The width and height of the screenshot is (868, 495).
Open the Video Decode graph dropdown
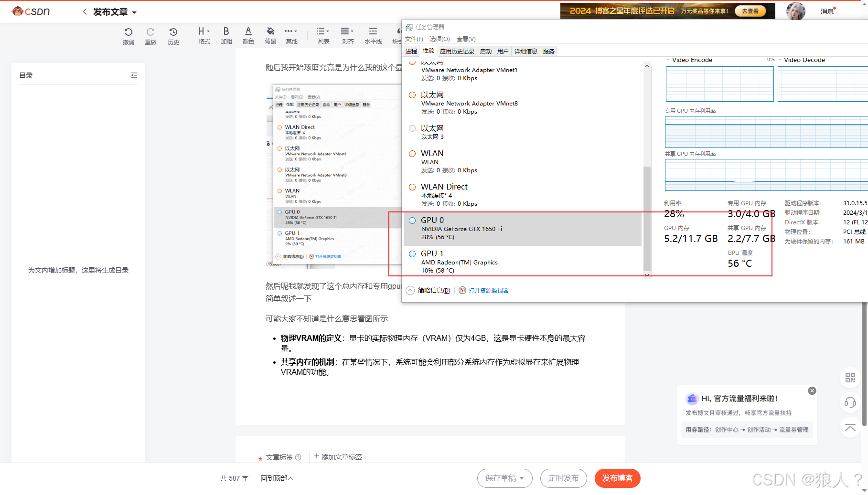[x=780, y=60]
